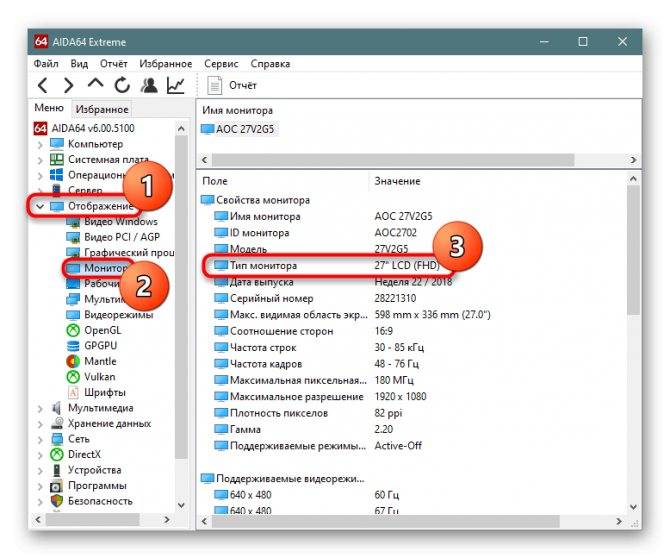Expand the DirectX node arrow
Screen dimensions: 670x558
pyautogui.click(x=40, y=455)
